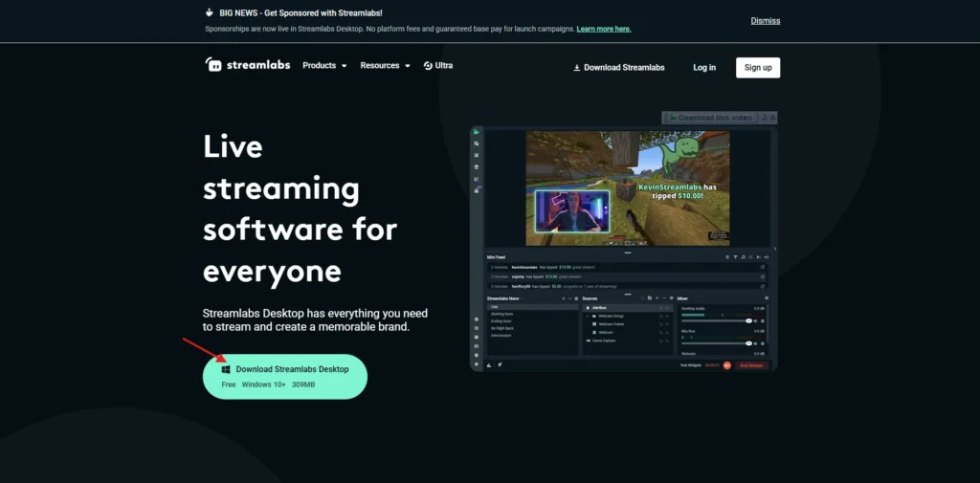
Task: Open scene settings gear in Scenes panel
Action: pos(576,298)
